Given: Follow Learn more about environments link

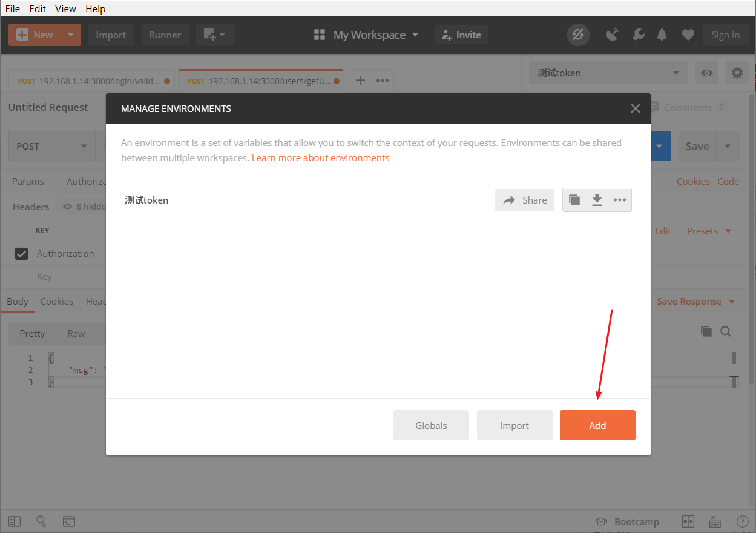Looking at the screenshot, I should pos(321,157).
